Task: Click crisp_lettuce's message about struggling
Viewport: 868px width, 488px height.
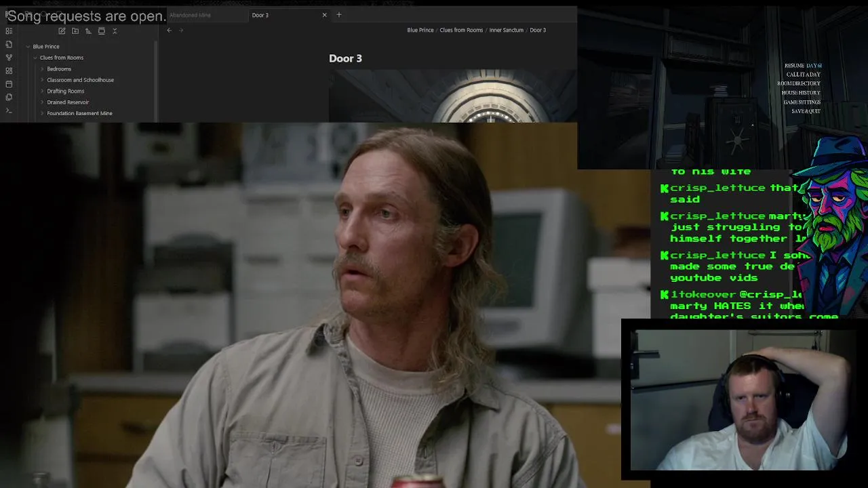Action: pos(732,227)
